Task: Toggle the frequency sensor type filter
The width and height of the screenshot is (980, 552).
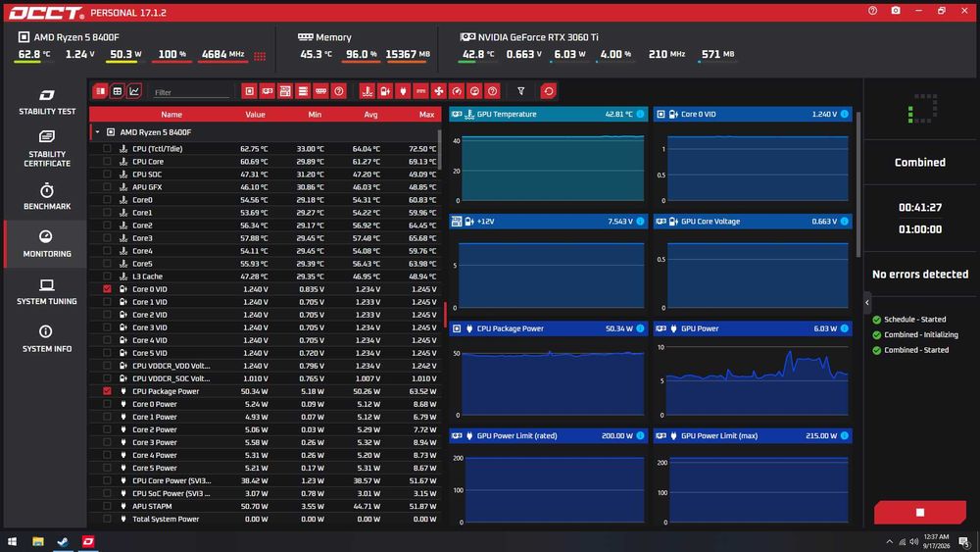Action: [x=421, y=91]
